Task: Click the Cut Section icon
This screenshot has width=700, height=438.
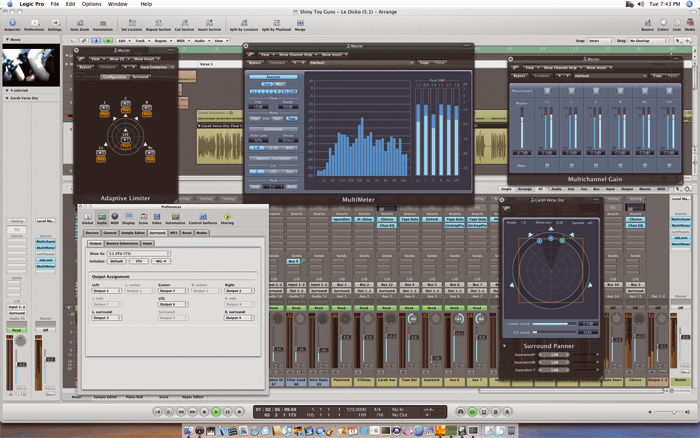Action: pos(184,25)
